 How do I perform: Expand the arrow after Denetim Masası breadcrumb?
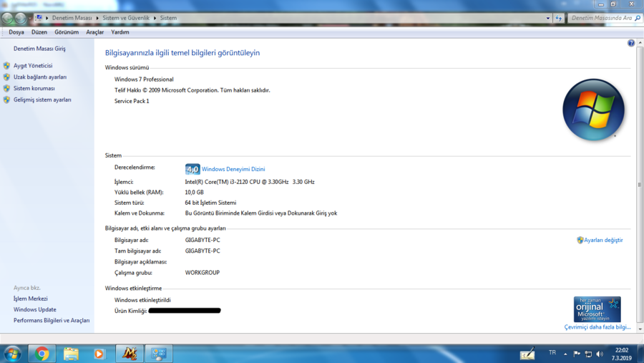pyautogui.click(x=97, y=18)
